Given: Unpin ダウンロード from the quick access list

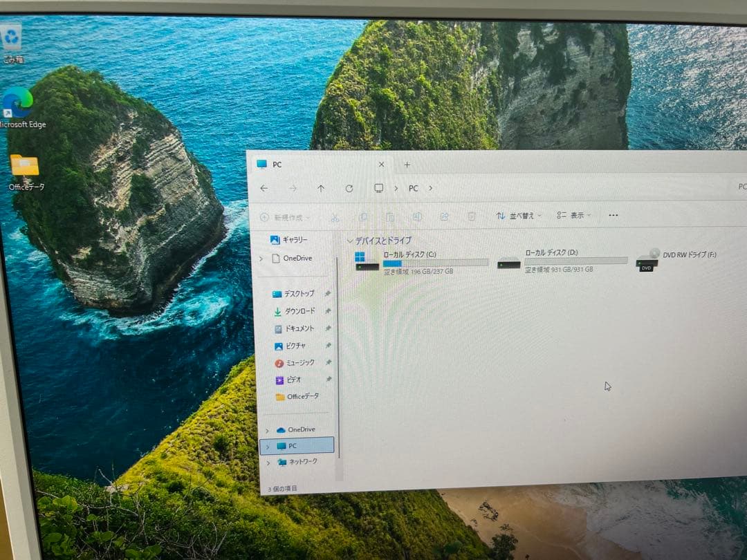Looking at the screenshot, I should click(x=328, y=311).
